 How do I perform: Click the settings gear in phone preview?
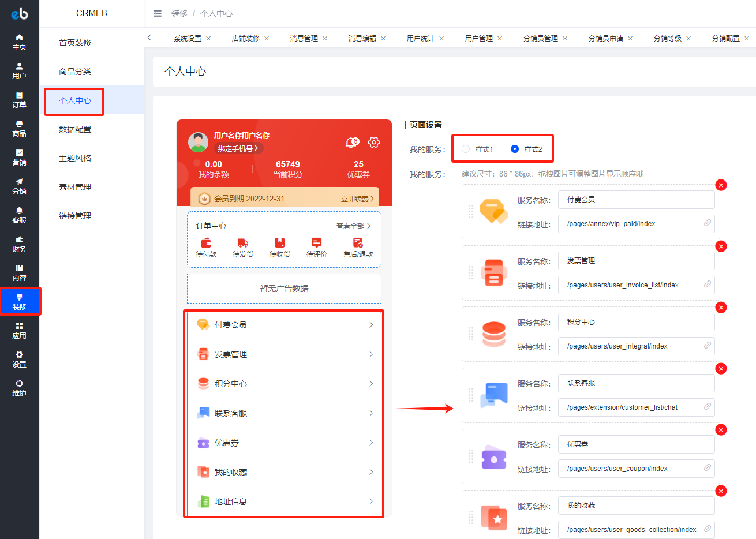point(374,142)
